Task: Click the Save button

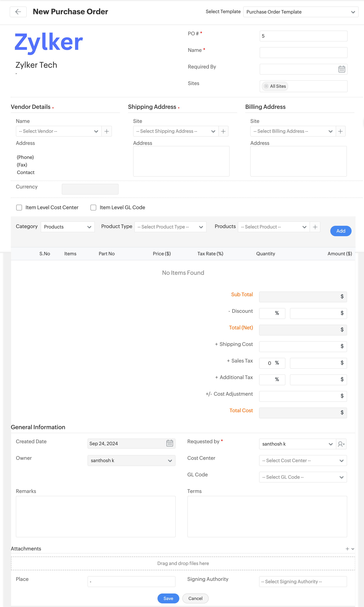Action: (168, 598)
